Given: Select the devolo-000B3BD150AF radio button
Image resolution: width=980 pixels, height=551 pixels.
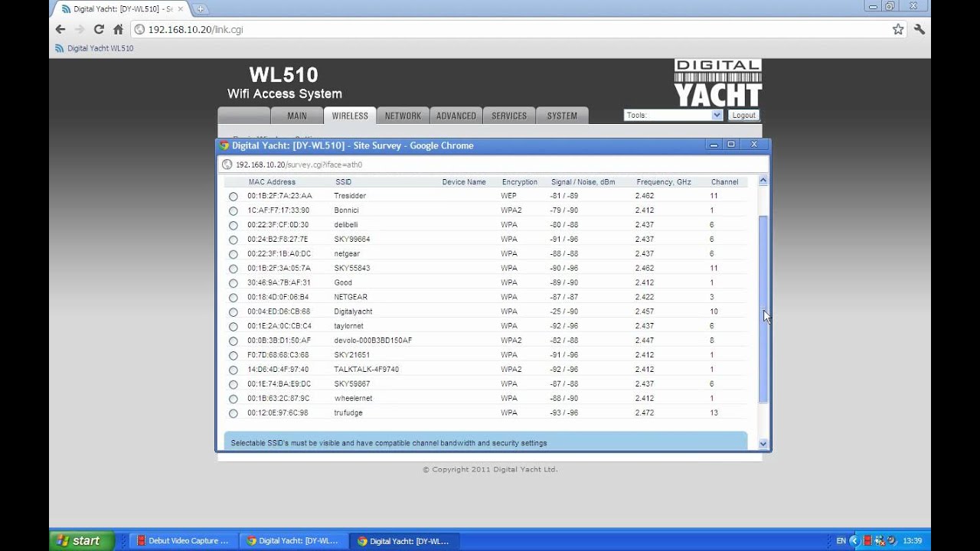Looking at the screenshot, I should [x=234, y=341].
